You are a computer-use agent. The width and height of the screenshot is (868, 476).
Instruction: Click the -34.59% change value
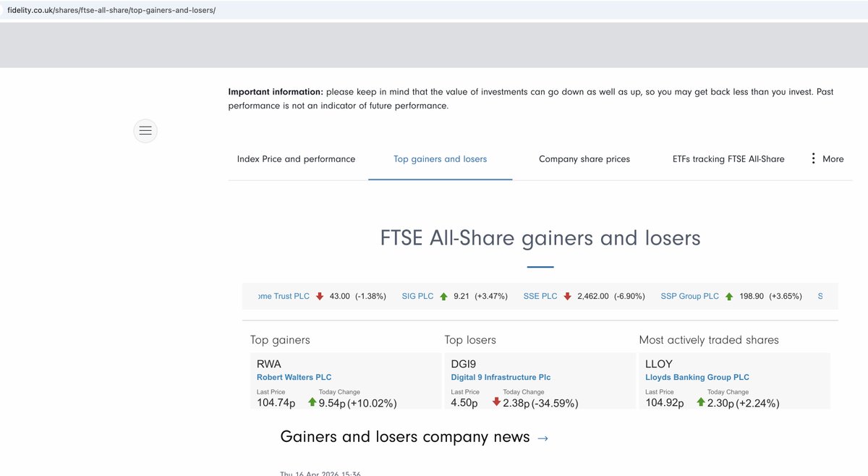[555, 404]
